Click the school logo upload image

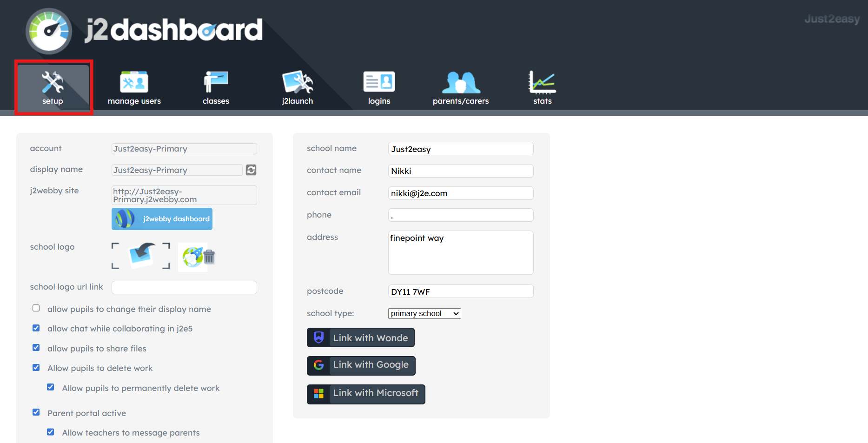[x=141, y=256]
